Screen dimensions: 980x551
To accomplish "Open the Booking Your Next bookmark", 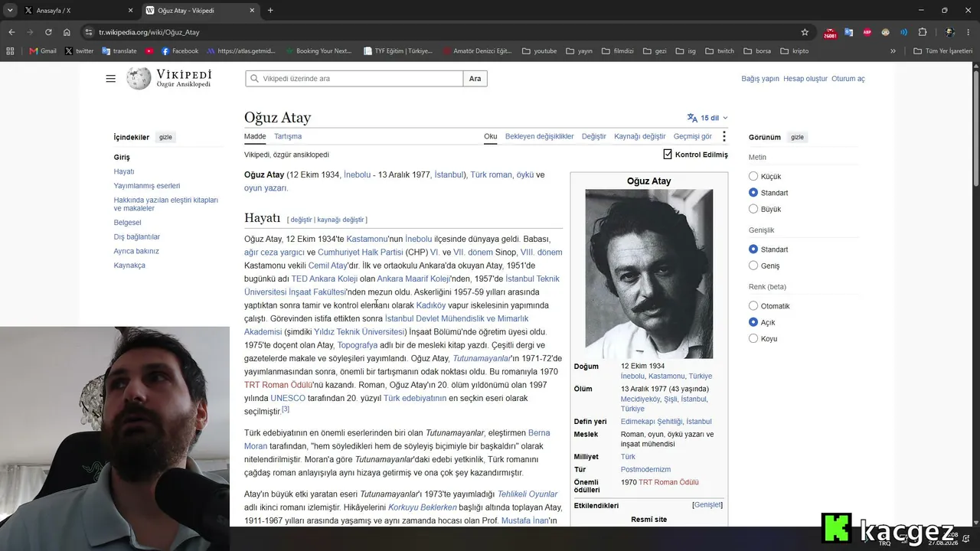I will pyautogui.click(x=318, y=51).
